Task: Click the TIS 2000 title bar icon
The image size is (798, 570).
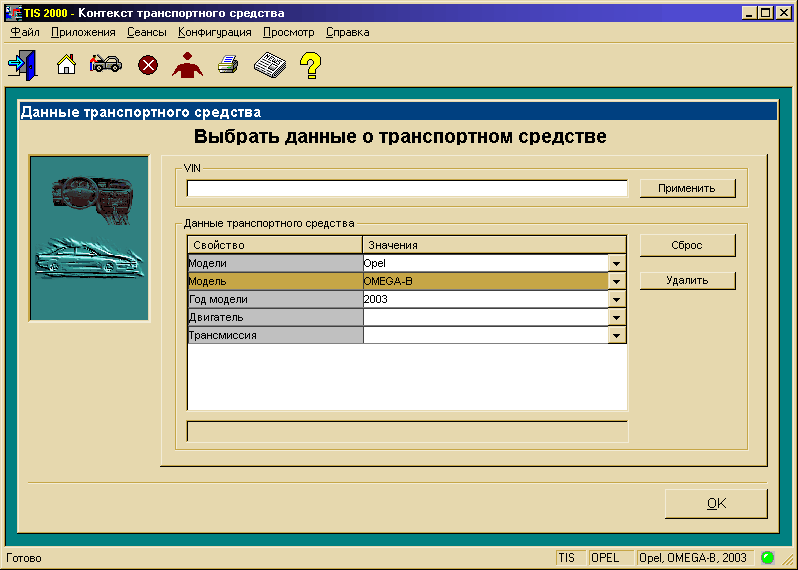Action: click(x=13, y=13)
